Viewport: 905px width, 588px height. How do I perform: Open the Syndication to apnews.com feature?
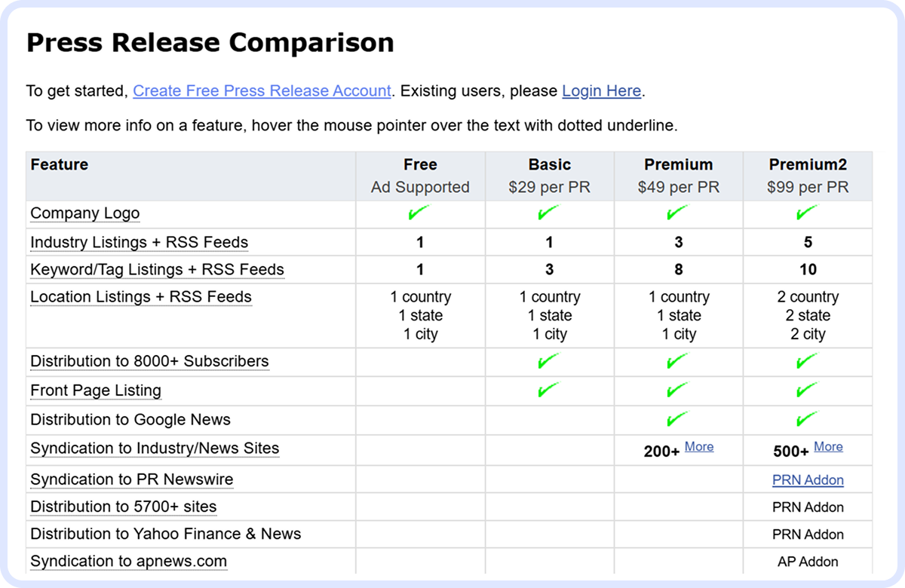click(128, 561)
